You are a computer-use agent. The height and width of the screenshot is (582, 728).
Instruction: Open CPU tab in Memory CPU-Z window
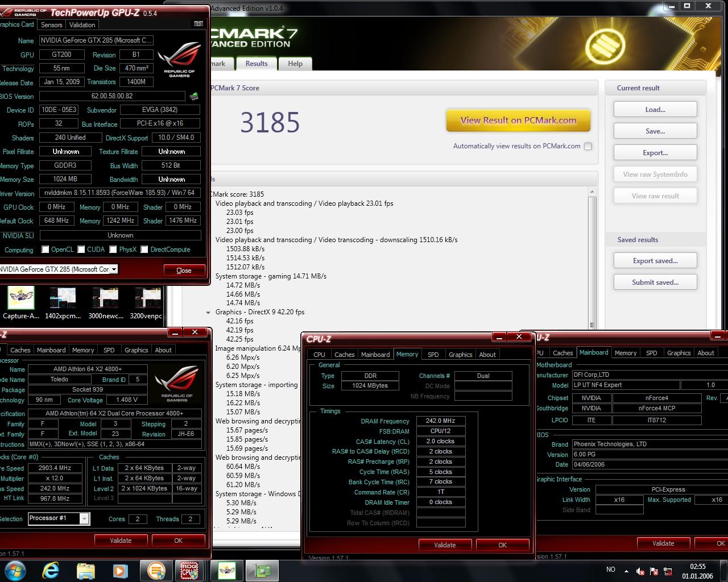coord(319,355)
